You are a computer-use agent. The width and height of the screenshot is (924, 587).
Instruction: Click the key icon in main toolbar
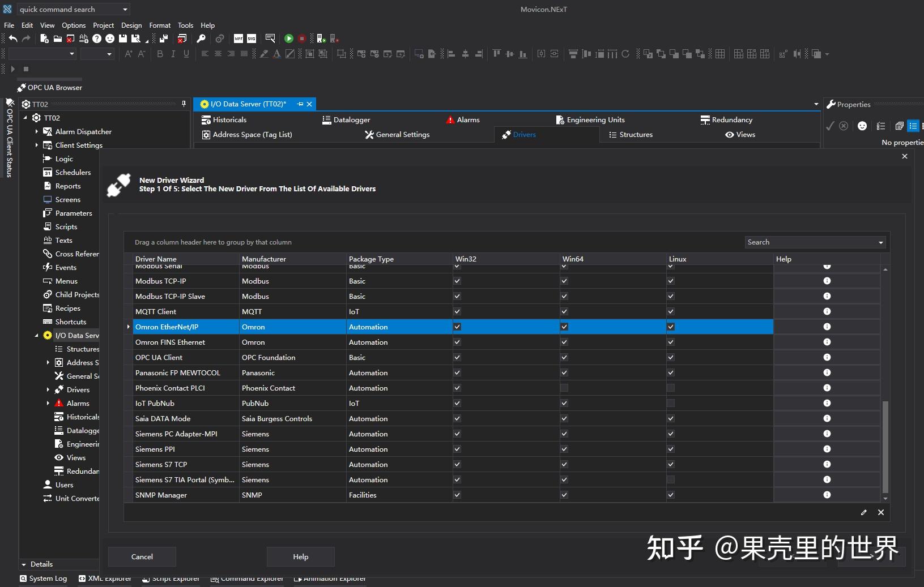(x=201, y=38)
